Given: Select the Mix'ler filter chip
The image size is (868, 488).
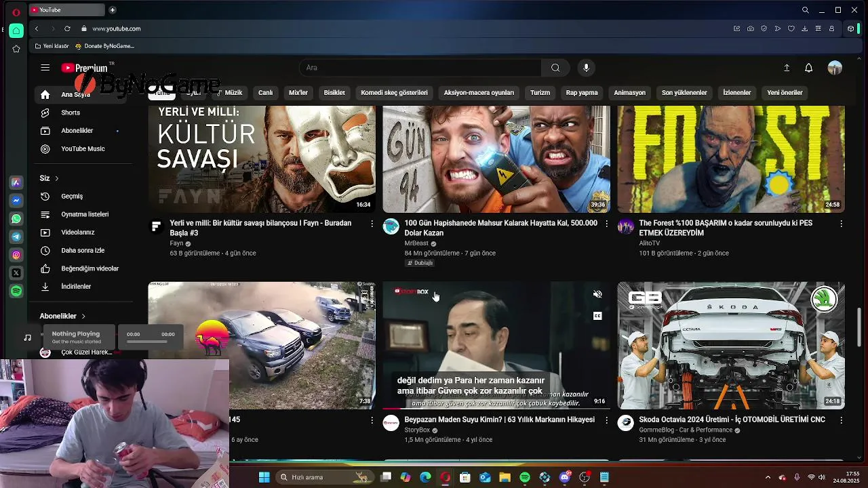Looking at the screenshot, I should (298, 93).
